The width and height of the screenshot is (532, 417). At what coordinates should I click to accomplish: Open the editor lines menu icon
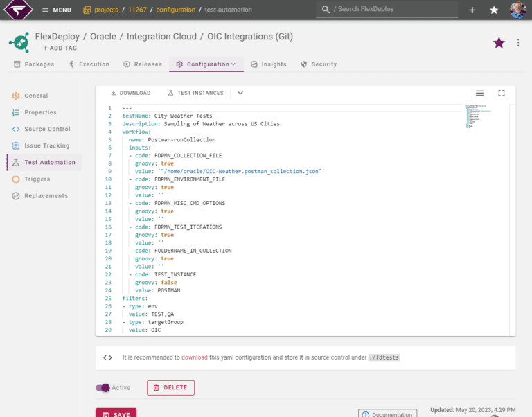point(479,93)
